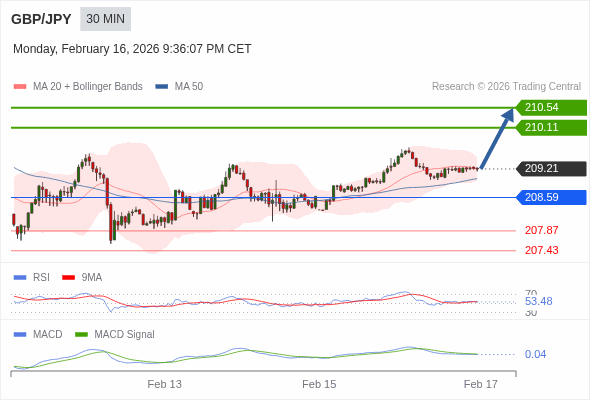Image resolution: width=590 pixels, height=400 pixels.
Task: Click the 30 MIN timeframe badge
Action: [105, 19]
